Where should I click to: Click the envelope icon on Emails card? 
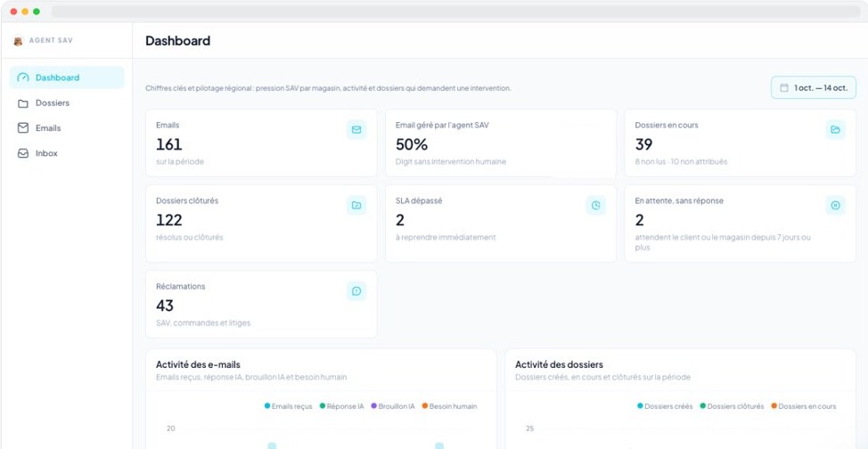point(356,129)
